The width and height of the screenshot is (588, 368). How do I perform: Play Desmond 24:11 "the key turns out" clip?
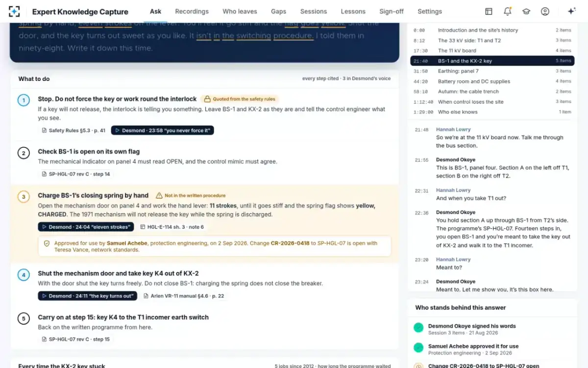tap(88, 296)
